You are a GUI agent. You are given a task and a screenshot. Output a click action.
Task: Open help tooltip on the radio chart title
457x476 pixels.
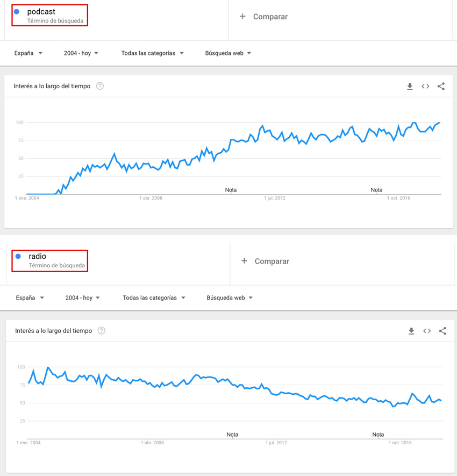101,330
